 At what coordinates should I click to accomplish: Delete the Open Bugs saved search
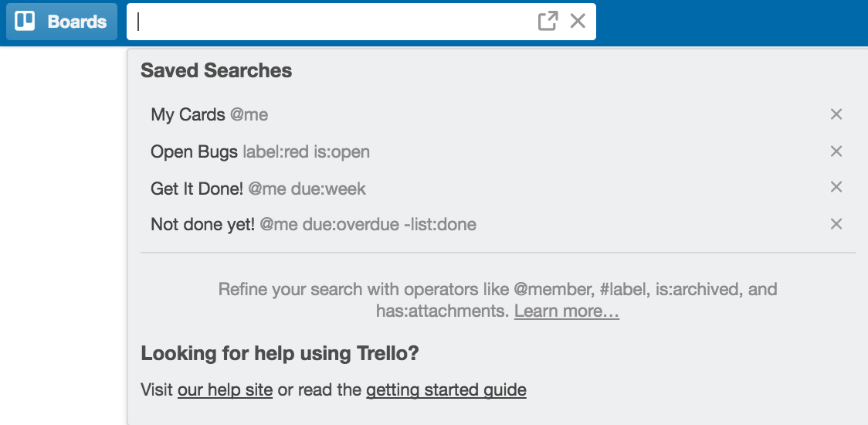836,151
